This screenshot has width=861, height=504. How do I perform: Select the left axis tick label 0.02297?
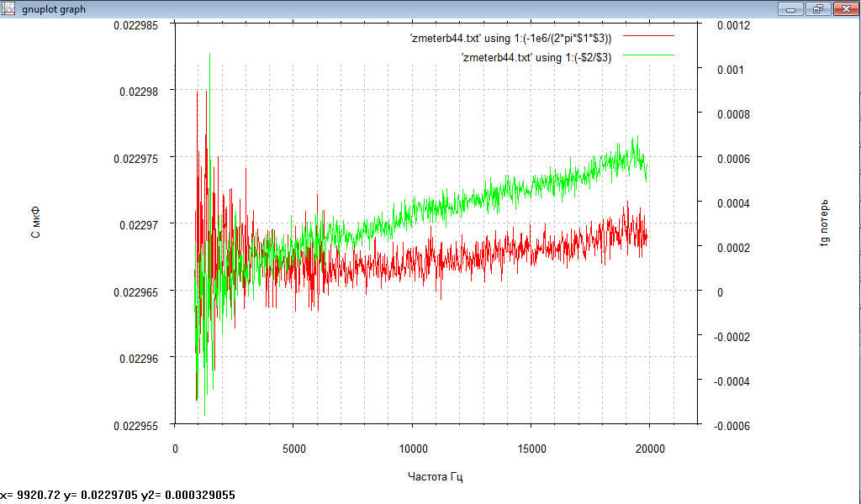[x=139, y=225]
